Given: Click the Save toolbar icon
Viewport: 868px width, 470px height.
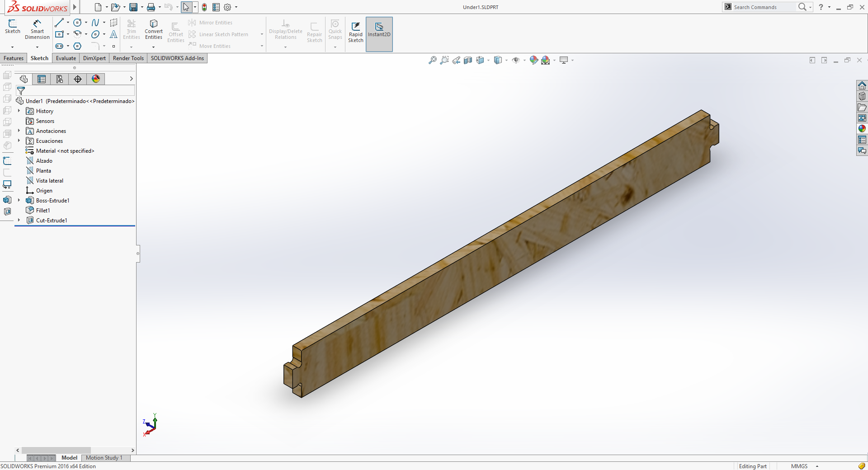Looking at the screenshot, I should pyautogui.click(x=133, y=7).
